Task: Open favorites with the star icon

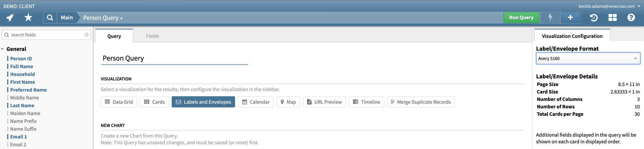Action: click(x=28, y=18)
